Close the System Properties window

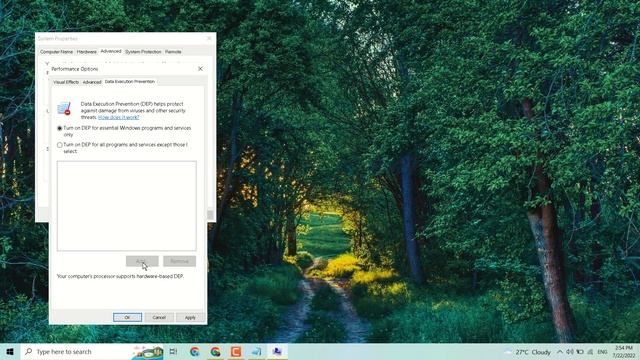point(209,38)
